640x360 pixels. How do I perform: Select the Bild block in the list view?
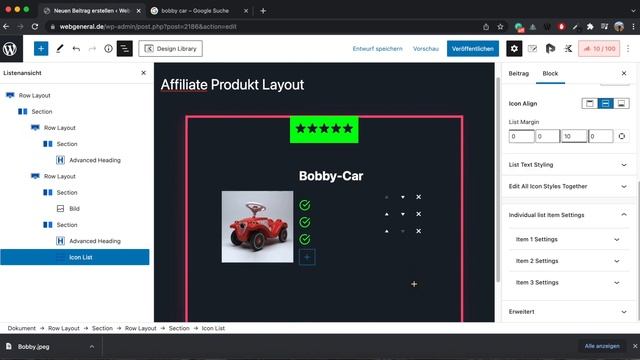[74, 209]
